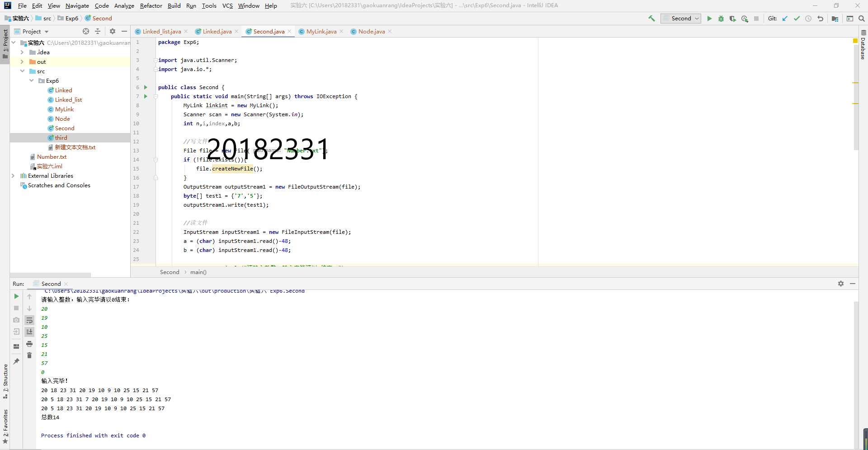This screenshot has width=868, height=450.
Task: Click main() in editor breadcrumb
Action: point(198,272)
